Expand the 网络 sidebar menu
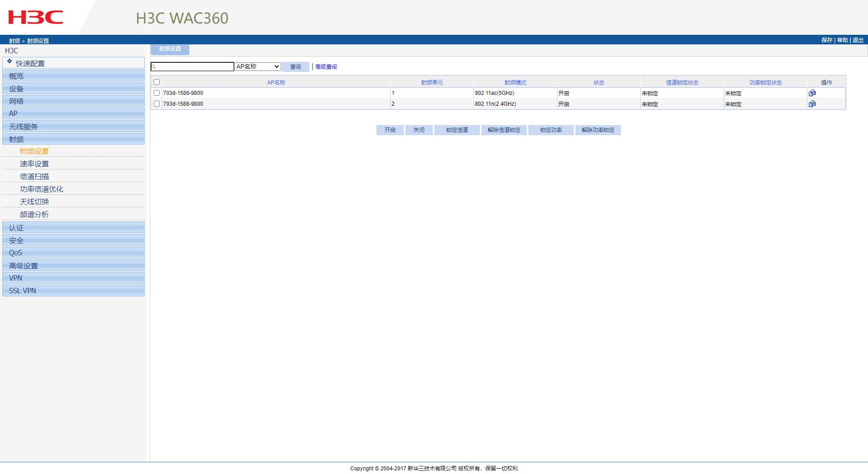Viewport: 868px width, 474px height. [73, 101]
